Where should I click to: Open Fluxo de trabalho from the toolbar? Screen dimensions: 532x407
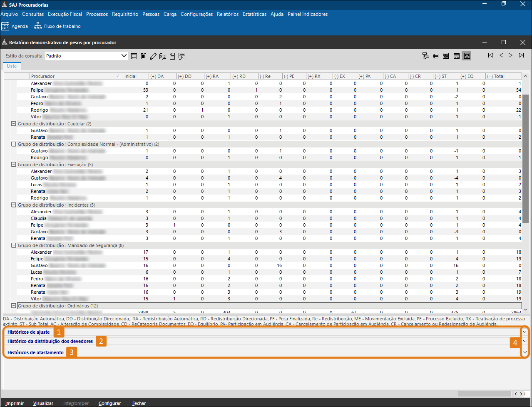pos(57,26)
